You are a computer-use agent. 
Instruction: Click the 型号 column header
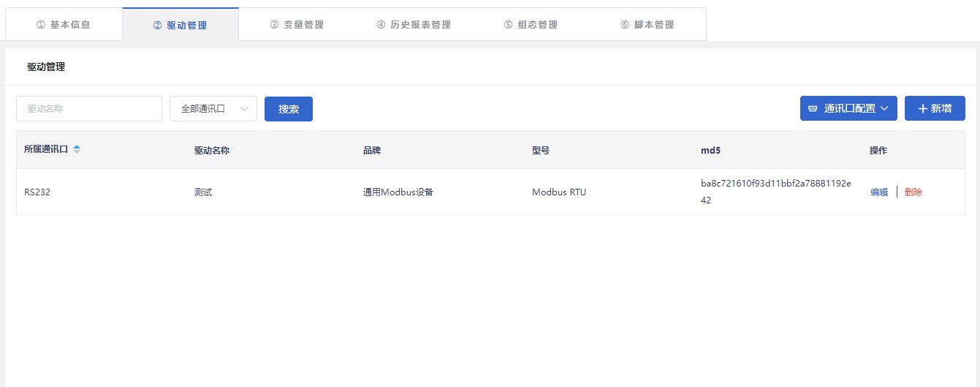[x=541, y=150]
